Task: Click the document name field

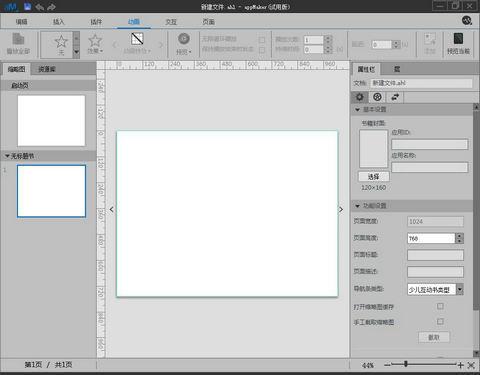Action: pos(422,83)
